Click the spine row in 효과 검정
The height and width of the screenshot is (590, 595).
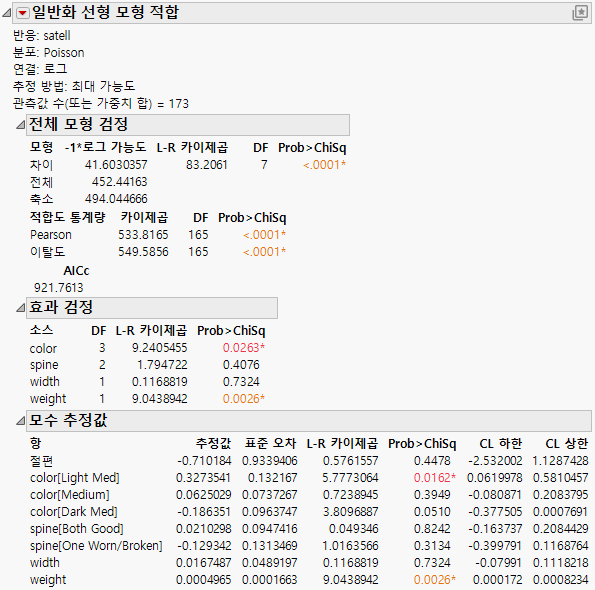tap(147, 365)
